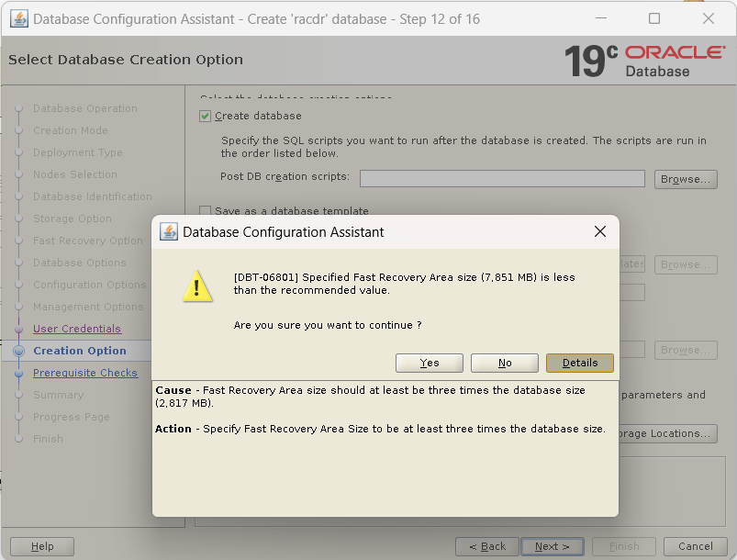Click the Nodes Selection step label
This screenshot has height=560, width=737.
click(75, 174)
